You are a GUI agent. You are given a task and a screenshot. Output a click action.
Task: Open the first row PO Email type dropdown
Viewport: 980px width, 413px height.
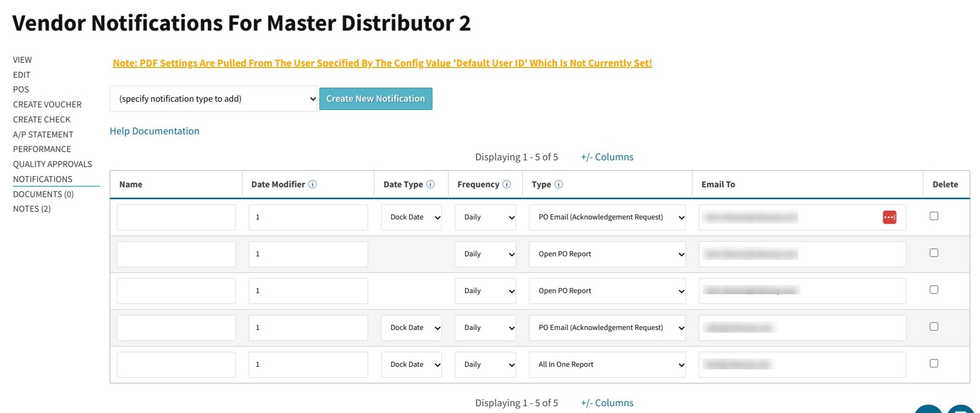click(x=607, y=217)
